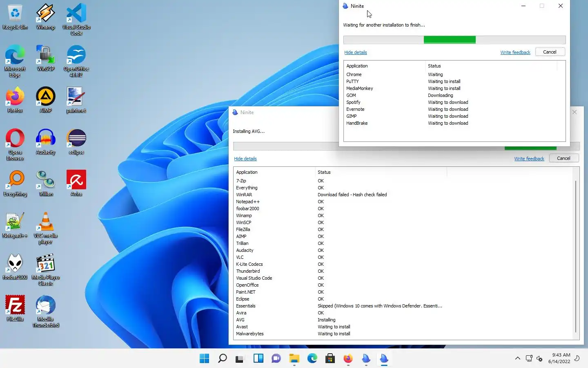Cancel the front Ninite installation
The width and height of the screenshot is (588, 368).
tap(550, 52)
